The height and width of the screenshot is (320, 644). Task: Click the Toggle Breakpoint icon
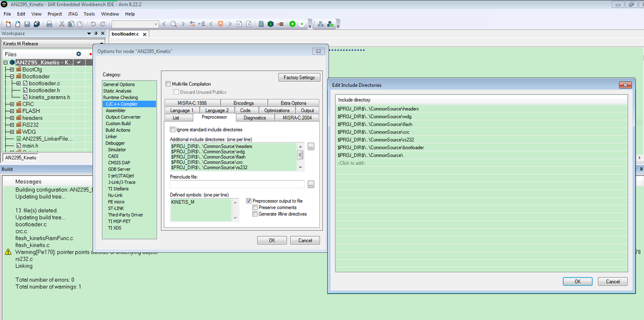(280, 25)
